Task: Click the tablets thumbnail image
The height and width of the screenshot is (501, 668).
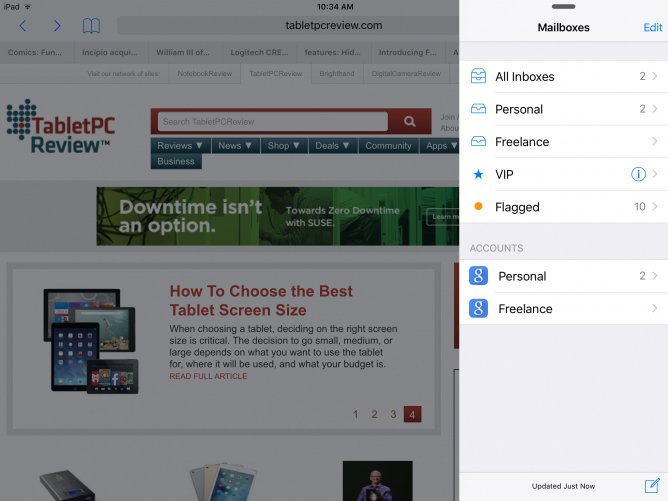Action: [91, 341]
